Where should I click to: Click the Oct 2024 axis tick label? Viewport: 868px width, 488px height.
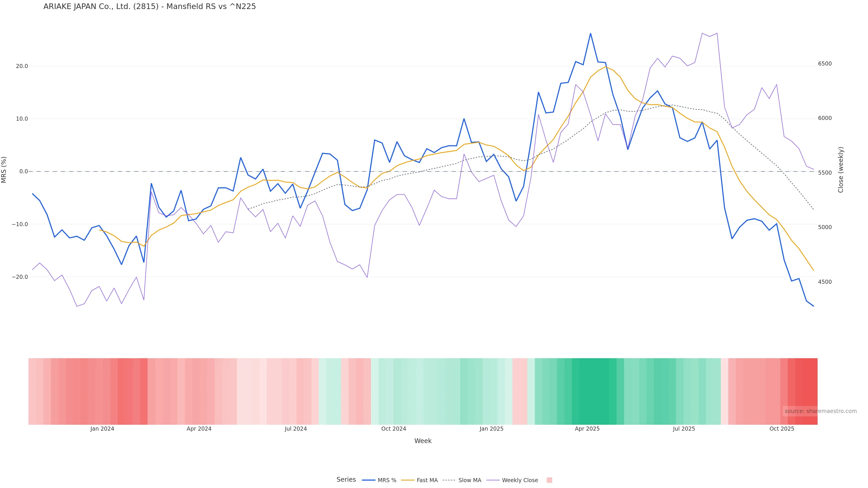pos(394,429)
